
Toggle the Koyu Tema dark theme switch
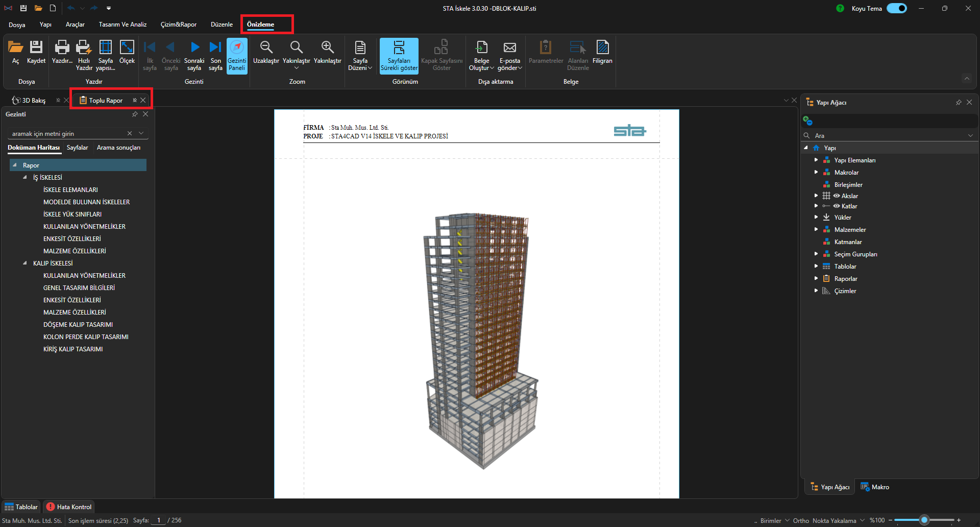pos(896,8)
